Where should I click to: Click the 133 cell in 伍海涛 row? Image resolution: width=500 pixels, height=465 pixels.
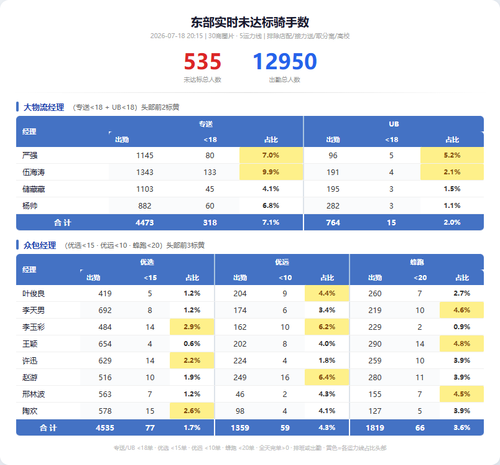[210, 172]
